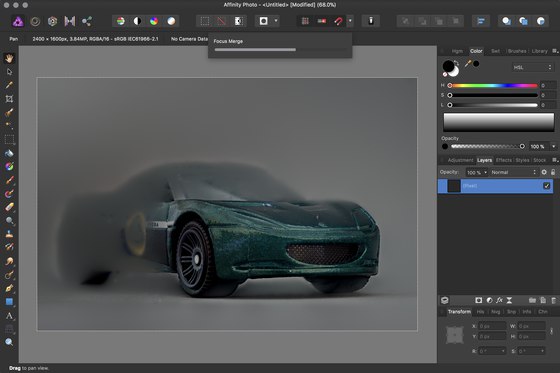Screen dimensions: 560x373
Task: Click the X position input field
Action: pyautogui.click(x=492, y=326)
